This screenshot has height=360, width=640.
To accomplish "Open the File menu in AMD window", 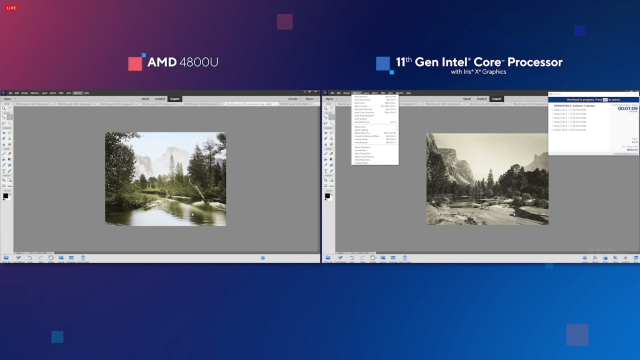I will click(10, 93).
